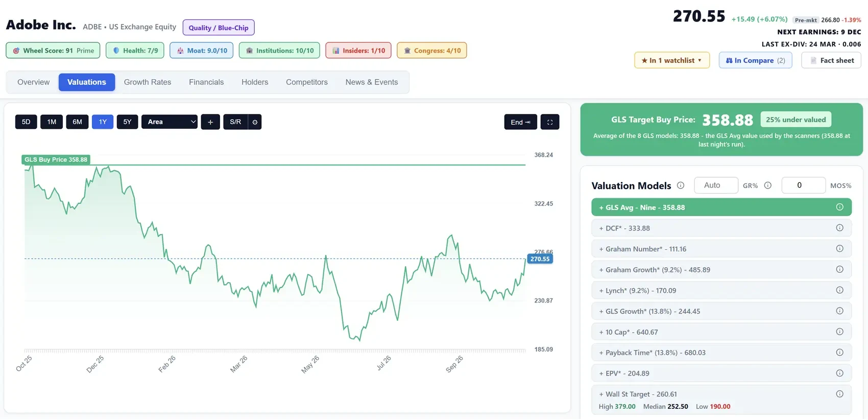
Task: Show info for GLS Avg - Nine model
Action: click(x=839, y=207)
